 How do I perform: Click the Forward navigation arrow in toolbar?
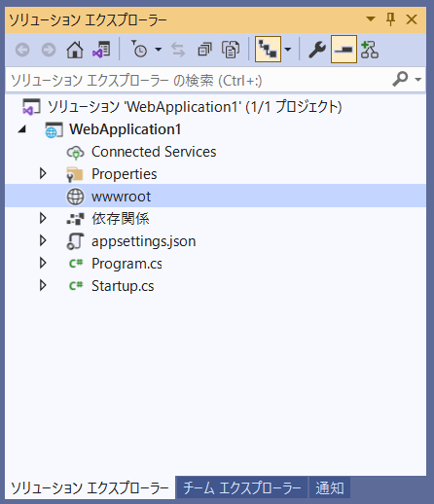(49, 50)
